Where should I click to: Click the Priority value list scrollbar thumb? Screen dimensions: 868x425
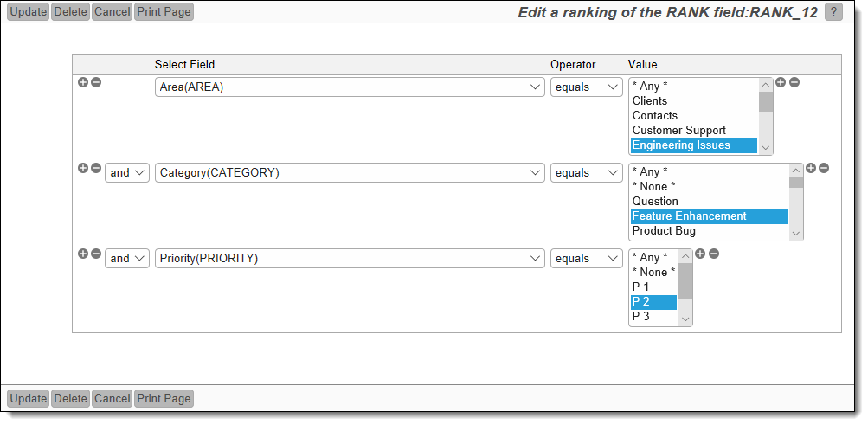tap(685, 281)
